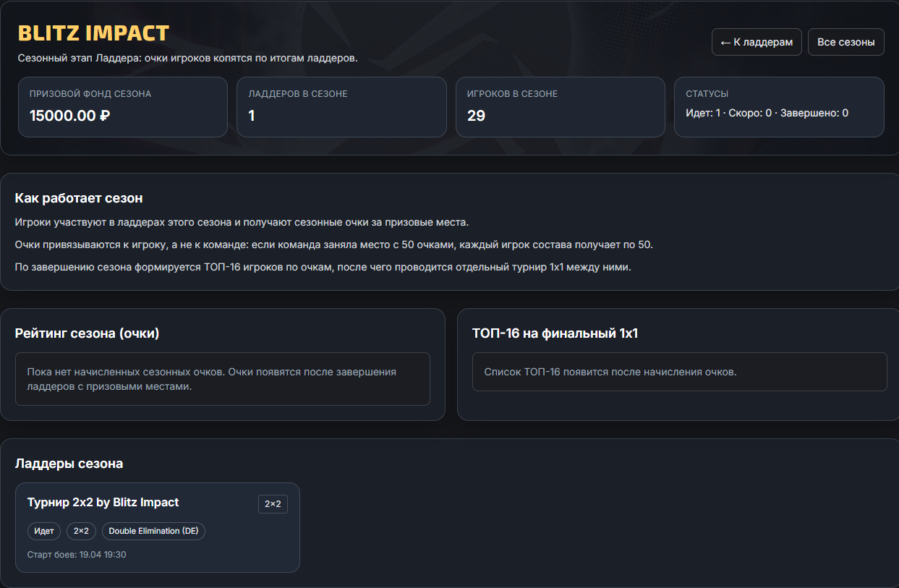Click the Идет status pill
Viewport: 899px width, 588px height.
(44, 531)
